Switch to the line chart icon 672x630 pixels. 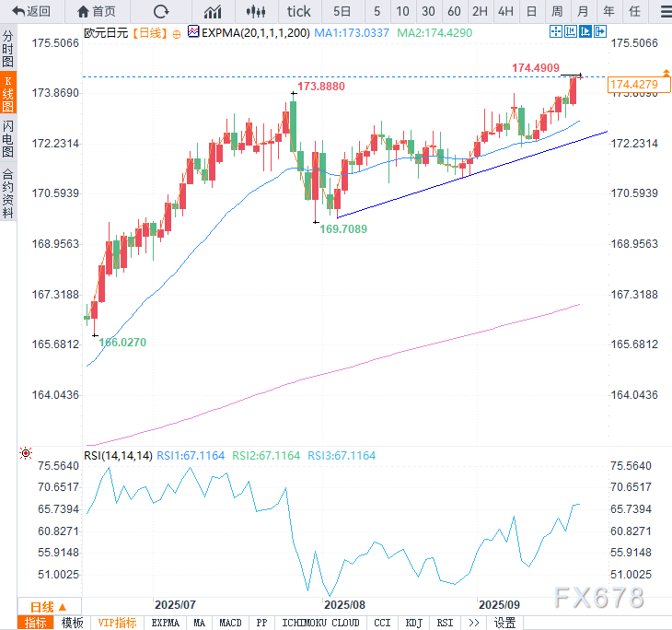tap(213, 11)
